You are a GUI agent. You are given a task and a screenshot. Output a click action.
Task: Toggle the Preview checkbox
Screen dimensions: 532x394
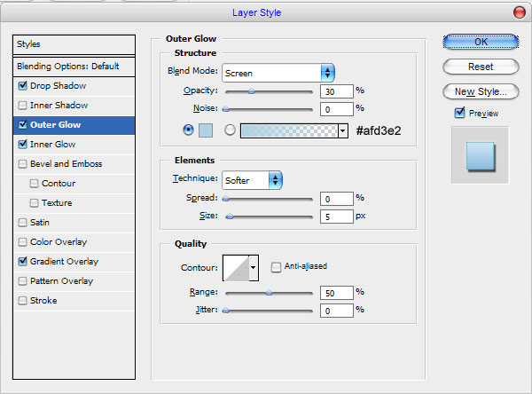click(x=459, y=113)
